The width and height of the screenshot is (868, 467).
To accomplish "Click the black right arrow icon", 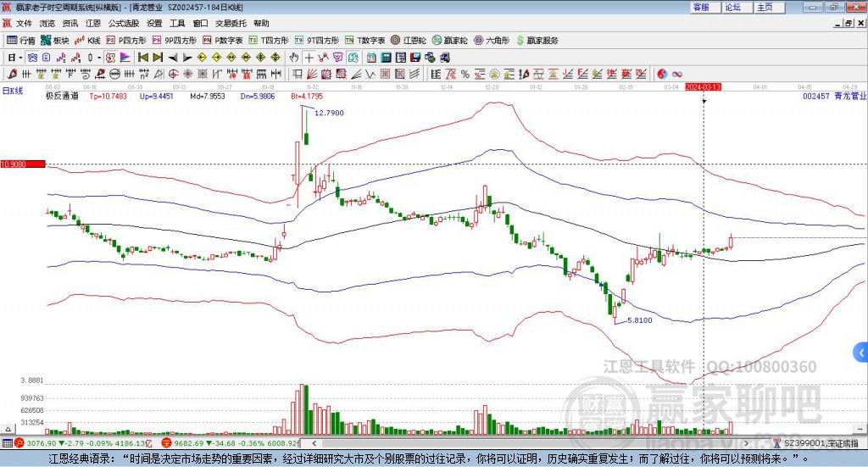I will pos(187,58).
